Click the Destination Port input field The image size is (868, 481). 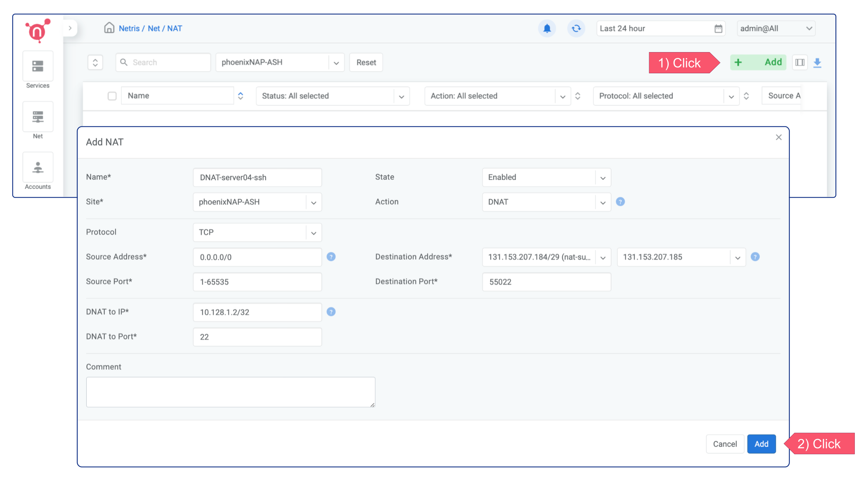click(546, 282)
